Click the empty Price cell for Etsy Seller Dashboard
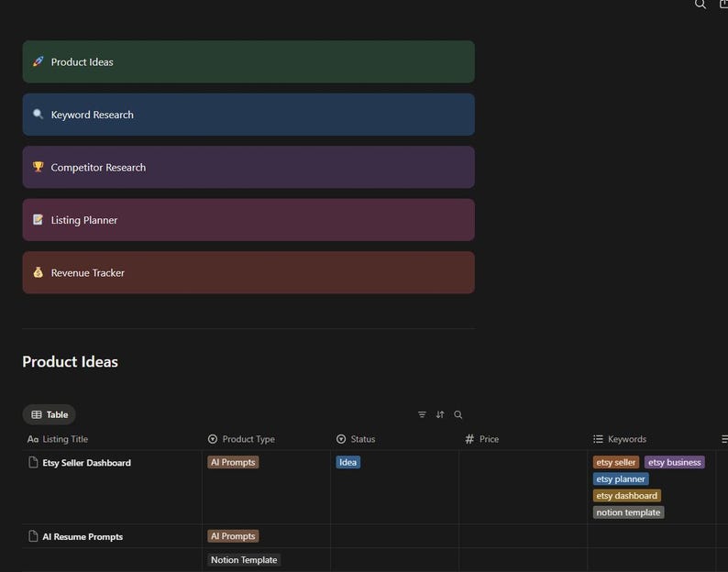 pyautogui.click(x=523, y=487)
